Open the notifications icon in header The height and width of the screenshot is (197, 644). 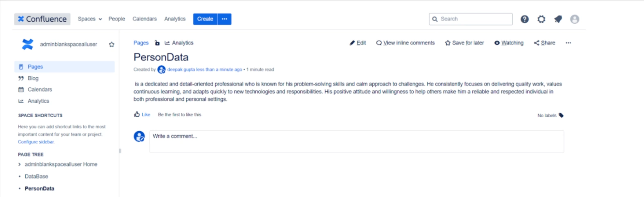[x=558, y=19]
